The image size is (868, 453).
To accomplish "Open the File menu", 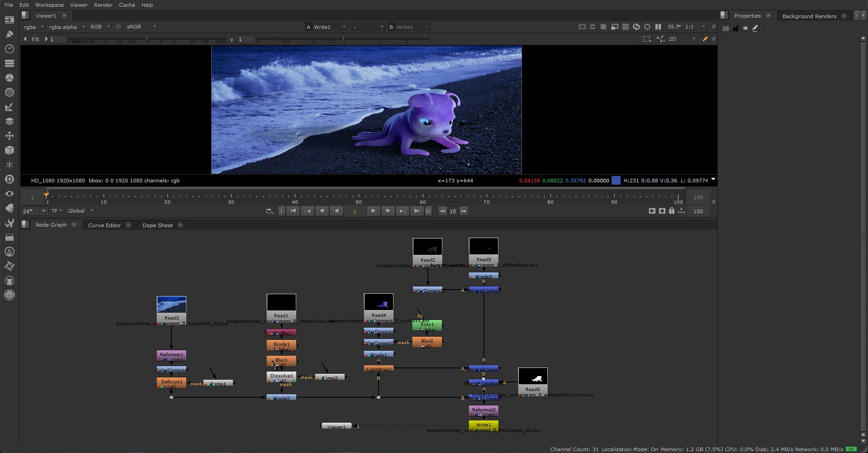I will coord(9,5).
